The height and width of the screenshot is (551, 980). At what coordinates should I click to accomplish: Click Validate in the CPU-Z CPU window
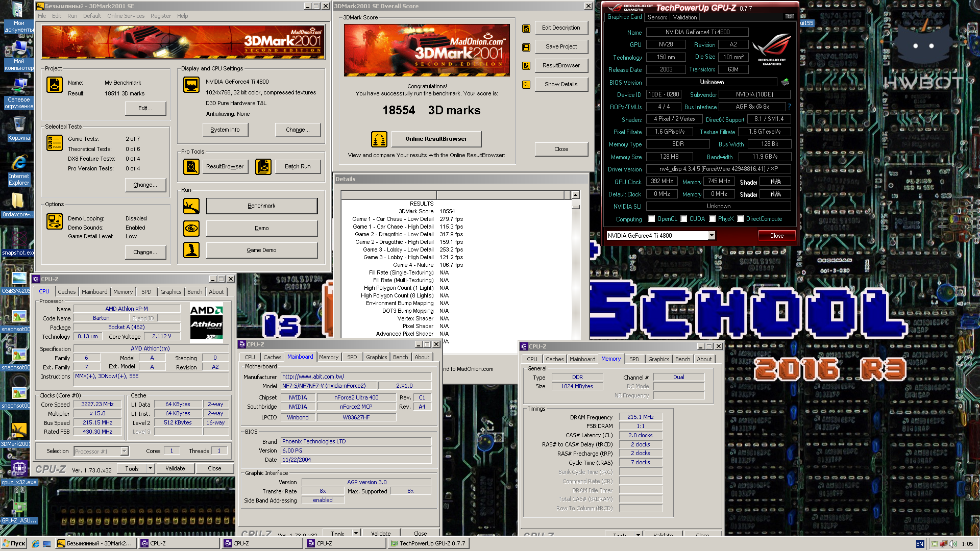tap(175, 468)
